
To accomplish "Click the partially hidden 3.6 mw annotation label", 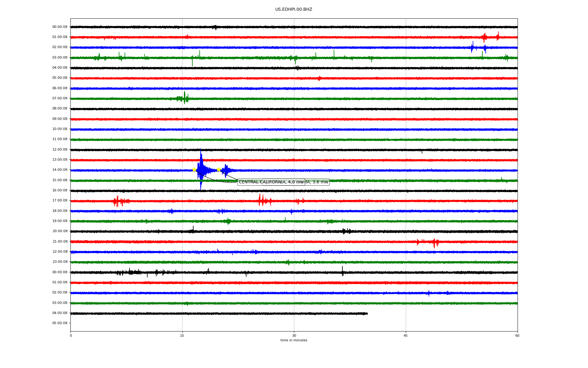I will click(x=317, y=182).
